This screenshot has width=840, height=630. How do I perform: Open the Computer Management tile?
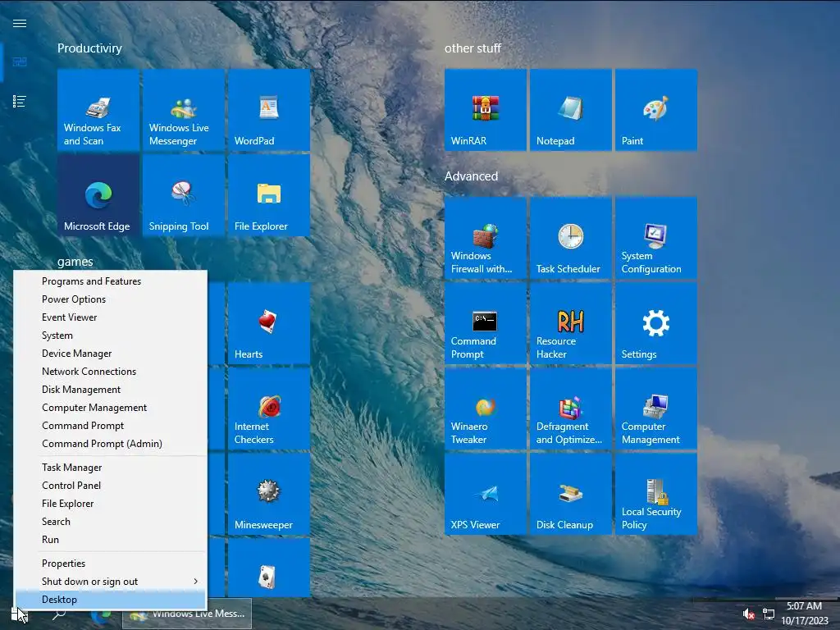click(656, 409)
